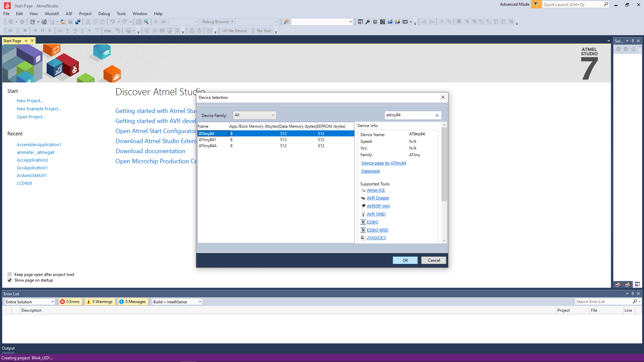Open the Debug menu

pos(104,14)
